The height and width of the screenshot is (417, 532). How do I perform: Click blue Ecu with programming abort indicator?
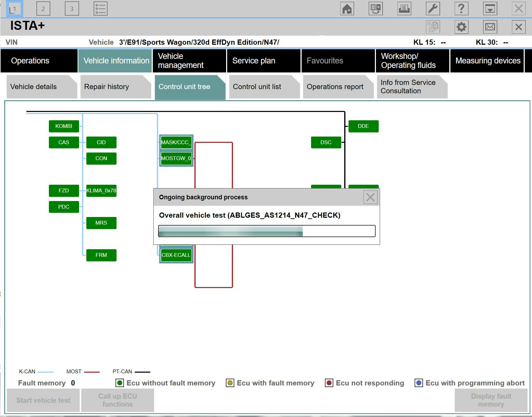click(419, 383)
